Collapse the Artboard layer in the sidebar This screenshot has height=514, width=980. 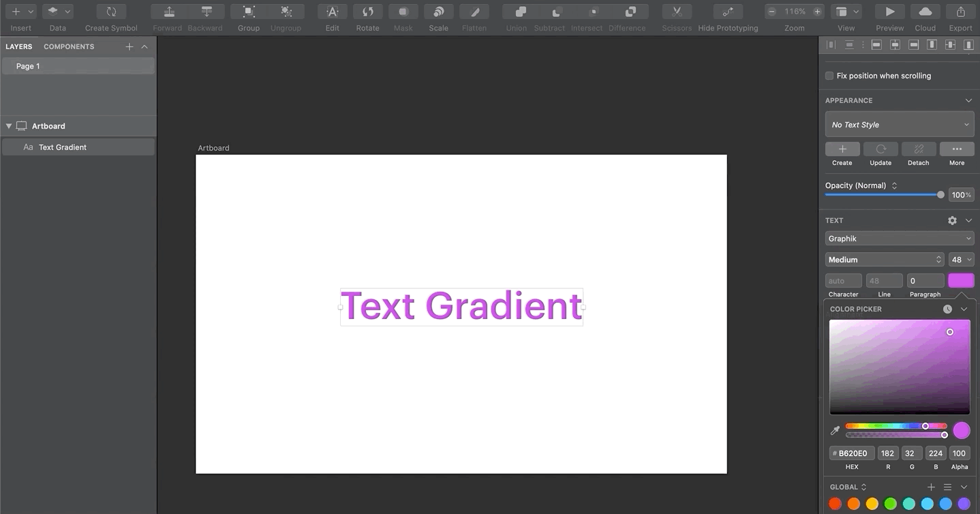pos(9,125)
